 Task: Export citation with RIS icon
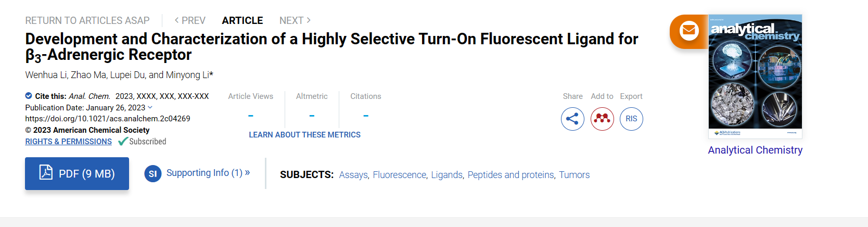tap(631, 119)
